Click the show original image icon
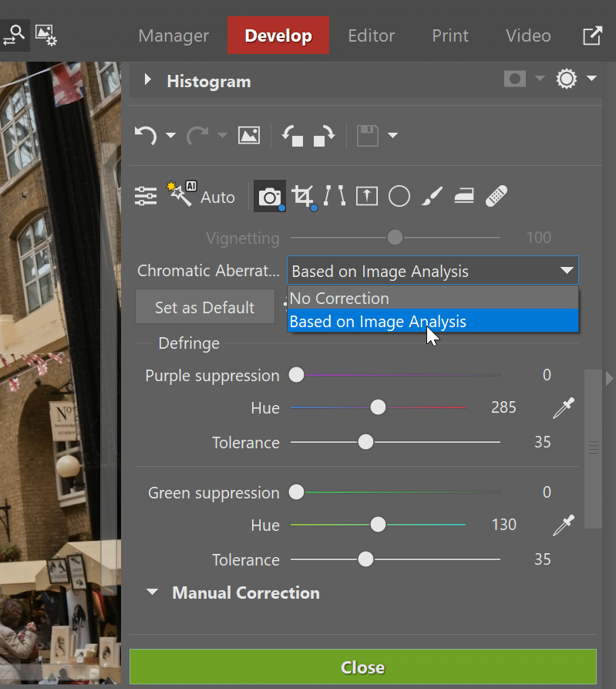The image size is (616, 689). pyautogui.click(x=249, y=136)
